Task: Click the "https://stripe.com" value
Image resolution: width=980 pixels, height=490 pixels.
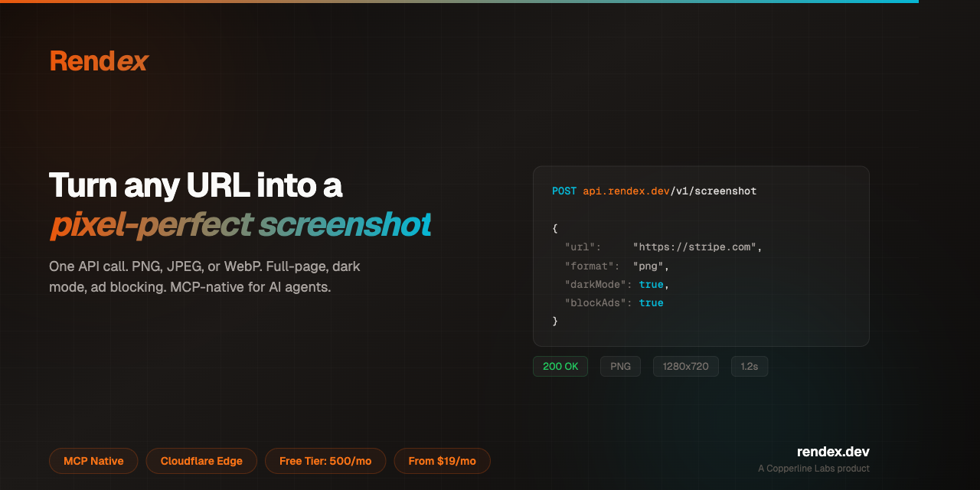Action: (x=694, y=247)
